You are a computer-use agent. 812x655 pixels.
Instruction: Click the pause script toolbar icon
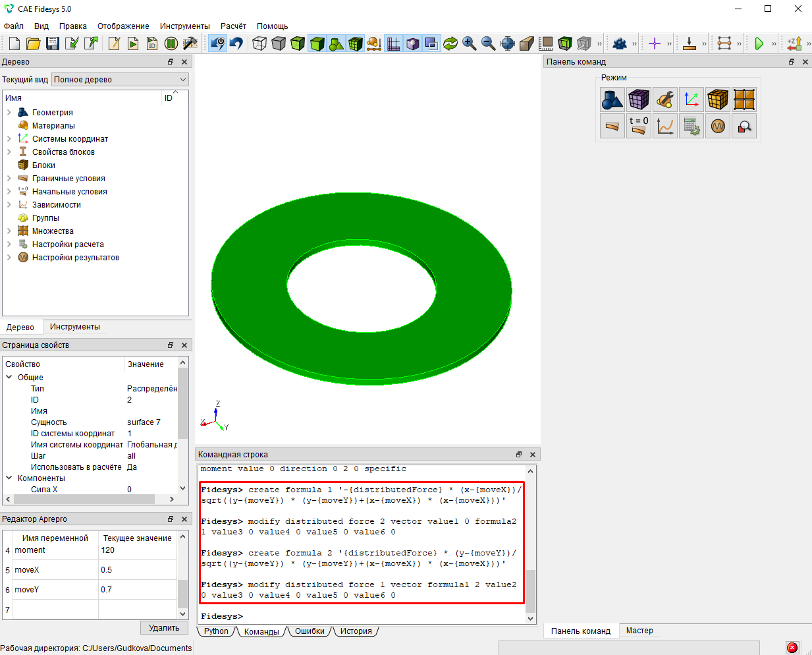[x=171, y=43]
